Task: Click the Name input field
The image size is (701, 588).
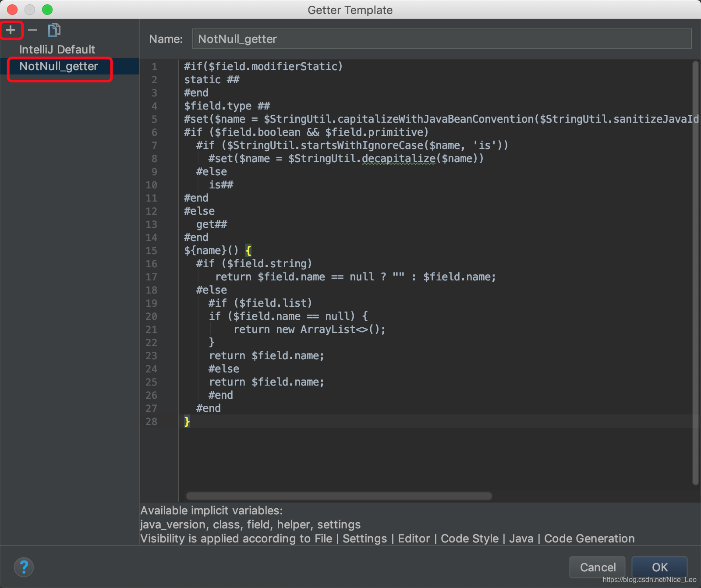Action: tap(442, 39)
